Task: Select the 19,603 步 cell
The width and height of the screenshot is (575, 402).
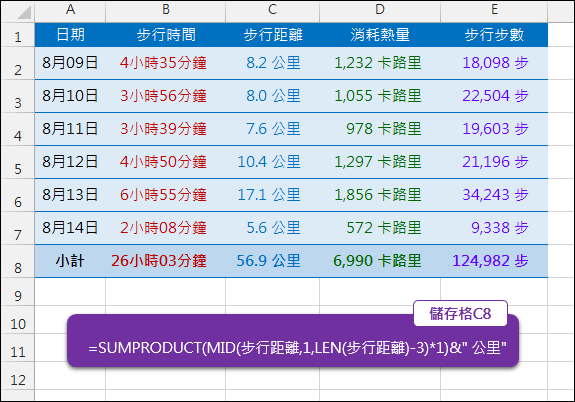Action: [x=494, y=129]
